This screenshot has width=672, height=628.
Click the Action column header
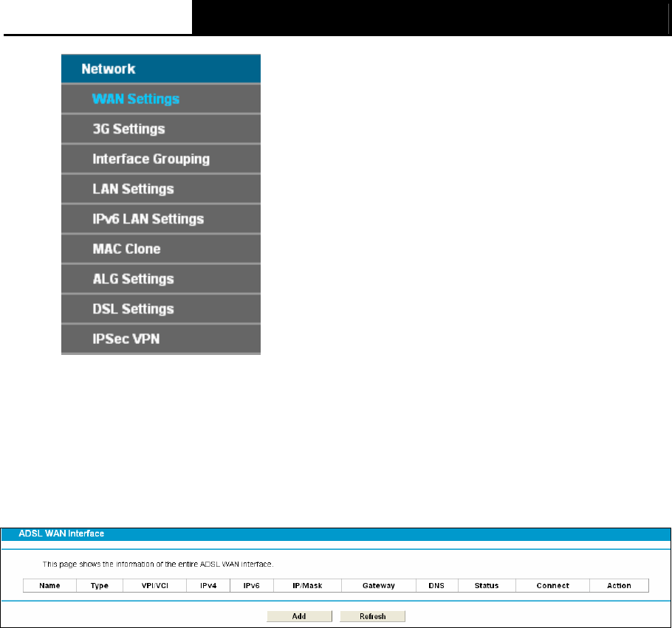(x=620, y=586)
